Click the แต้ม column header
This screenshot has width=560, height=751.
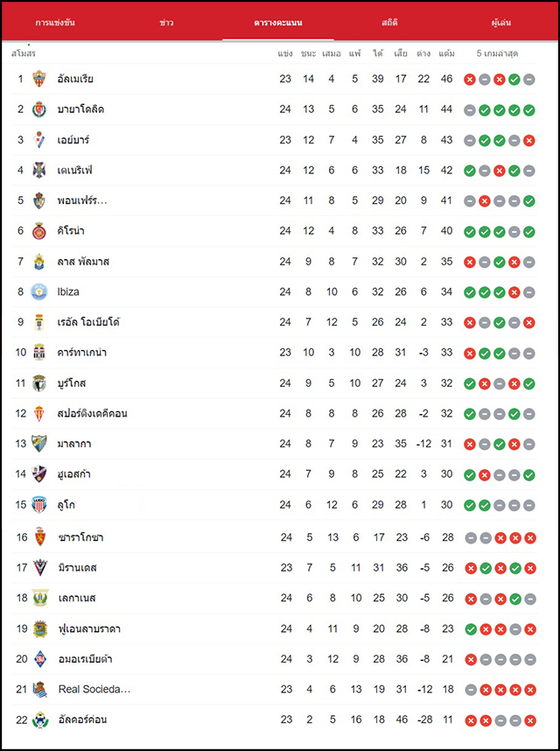tap(446, 53)
